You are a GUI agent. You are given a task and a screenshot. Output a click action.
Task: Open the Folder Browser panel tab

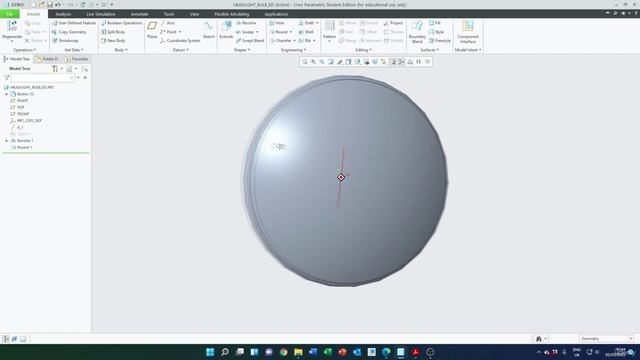[x=47, y=59]
